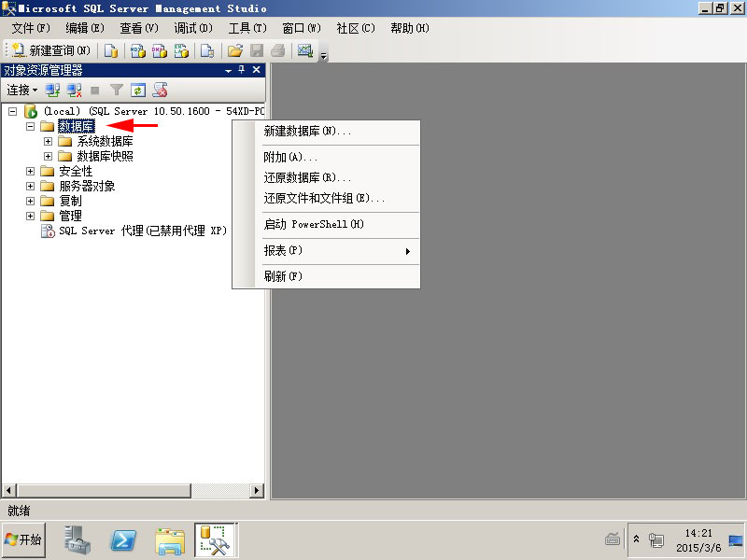747x560 pixels.
Task: Click the Activity Monitor toolbar icon
Action: click(304, 50)
